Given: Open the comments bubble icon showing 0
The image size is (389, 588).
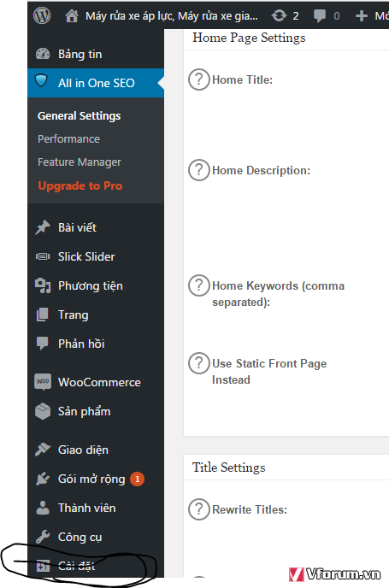Looking at the screenshot, I should tap(320, 15).
